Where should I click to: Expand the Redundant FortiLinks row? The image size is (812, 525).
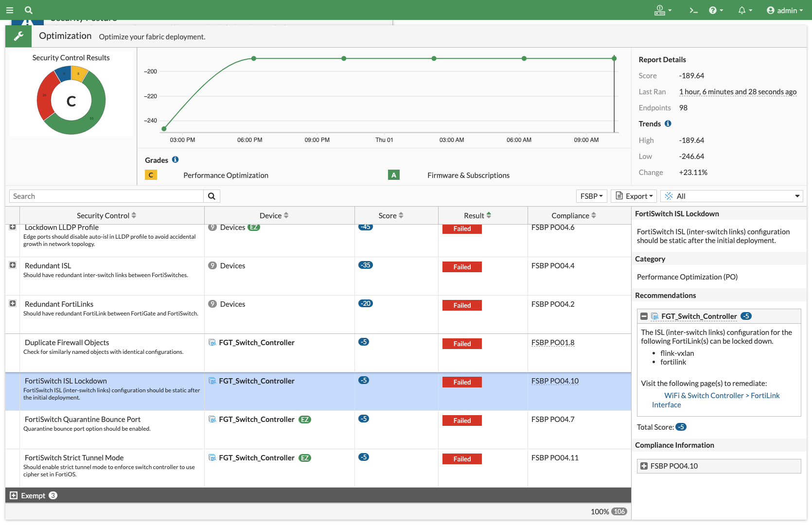click(13, 303)
